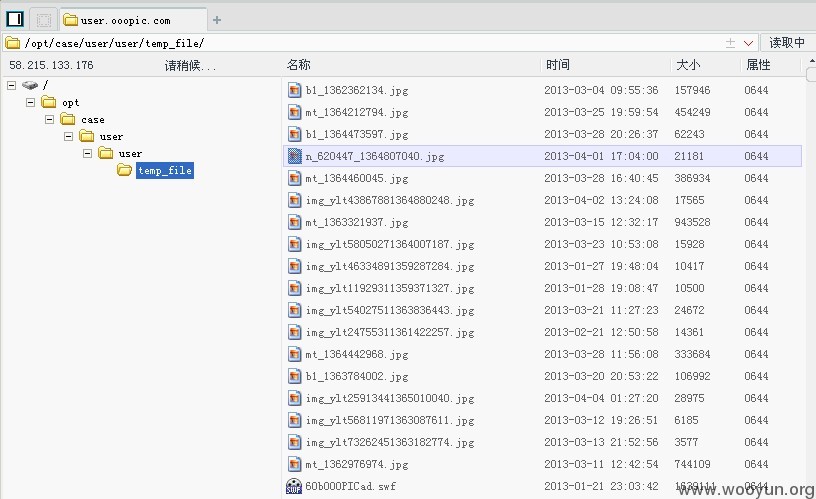The width and height of the screenshot is (816, 499).
Task: Click icon of img_ylt24755311361422257.jpg
Action: [295, 332]
